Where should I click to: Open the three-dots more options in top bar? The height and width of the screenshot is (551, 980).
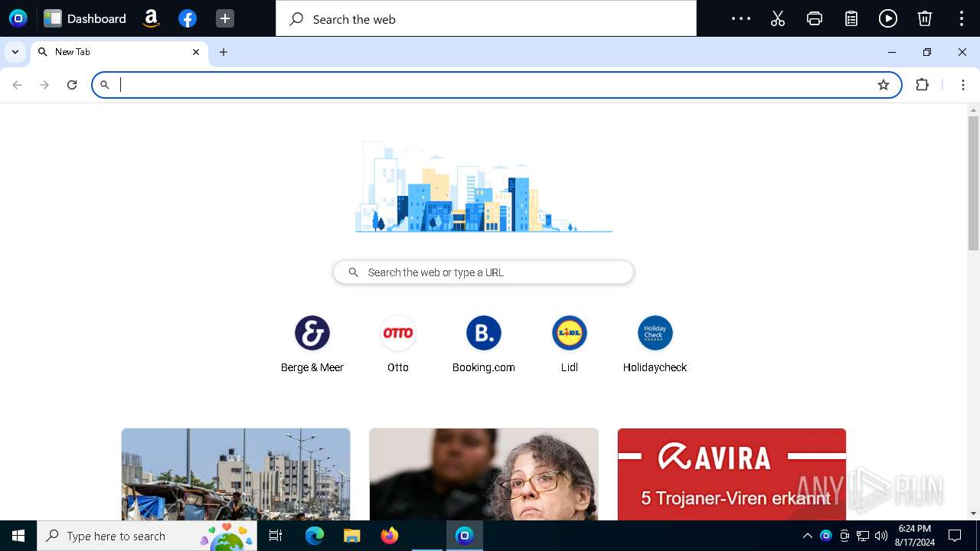(740, 18)
